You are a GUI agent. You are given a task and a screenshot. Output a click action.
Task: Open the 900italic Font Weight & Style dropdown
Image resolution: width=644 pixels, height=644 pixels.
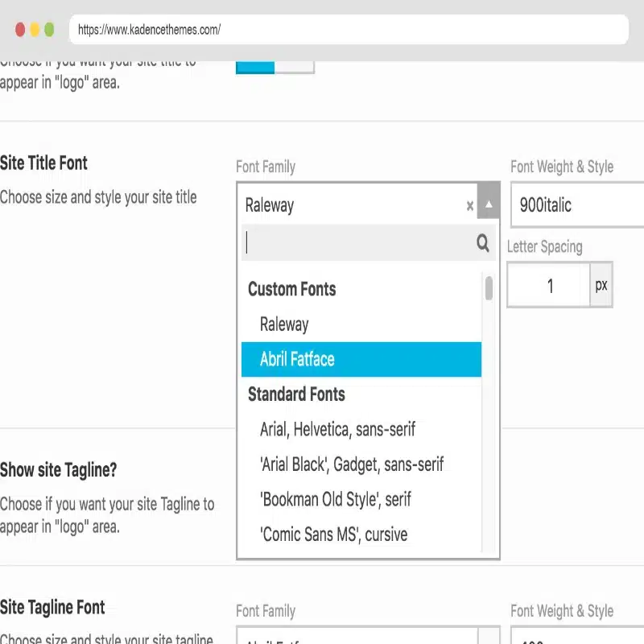pyautogui.click(x=576, y=204)
